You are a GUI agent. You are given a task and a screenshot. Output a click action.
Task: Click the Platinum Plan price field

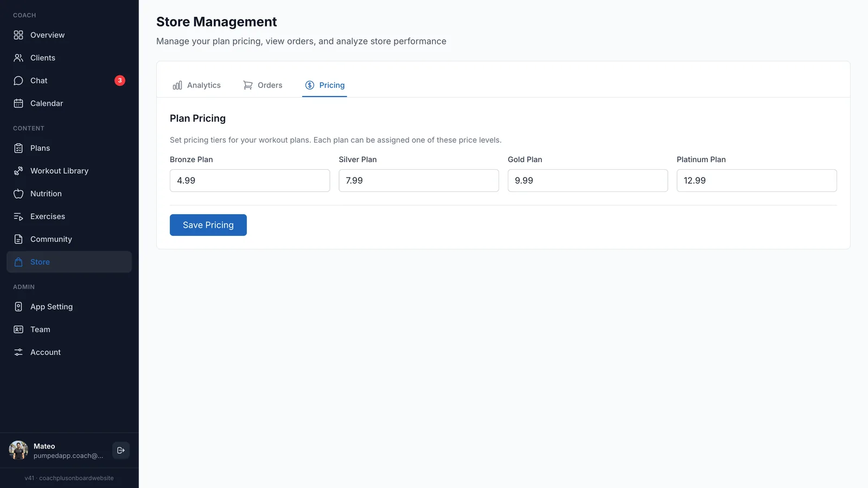tap(757, 181)
